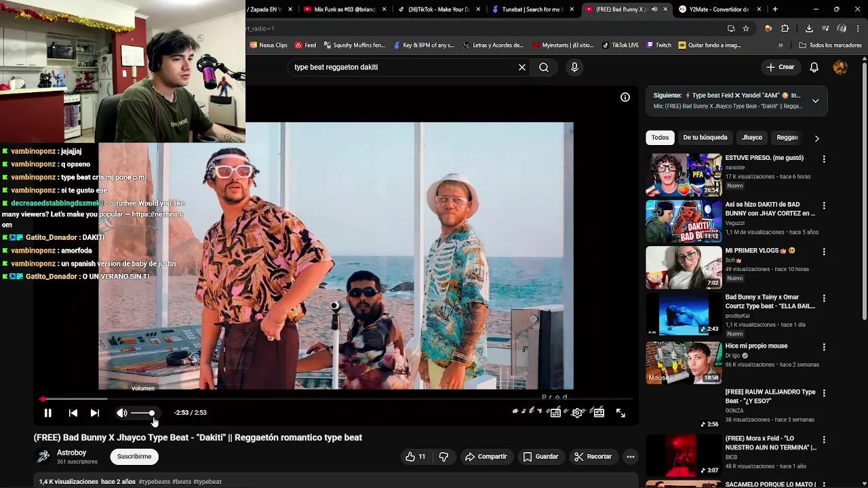The height and width of the screenshot is (488, 868).
Task: Mute the Bad Bunny tab audio icon
Action: click(x=654, y=9)
